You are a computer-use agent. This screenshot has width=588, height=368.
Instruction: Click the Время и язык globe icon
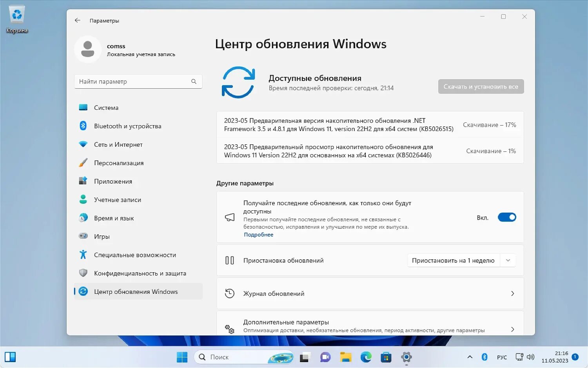(83, 218)
